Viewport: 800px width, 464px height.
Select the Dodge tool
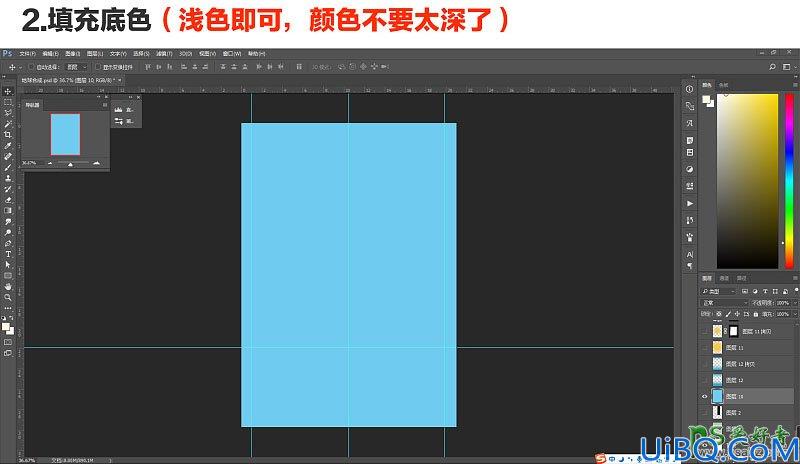(8, 232)
